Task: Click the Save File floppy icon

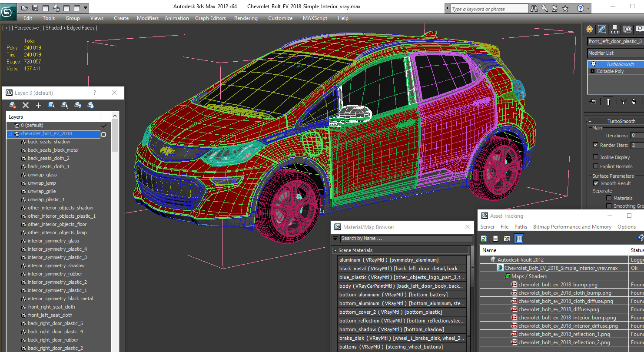Action: [35, 8]
